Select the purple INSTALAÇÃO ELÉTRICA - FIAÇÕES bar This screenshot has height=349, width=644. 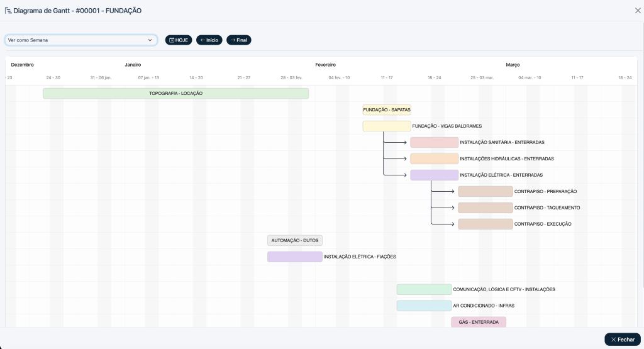coord(295,257)
